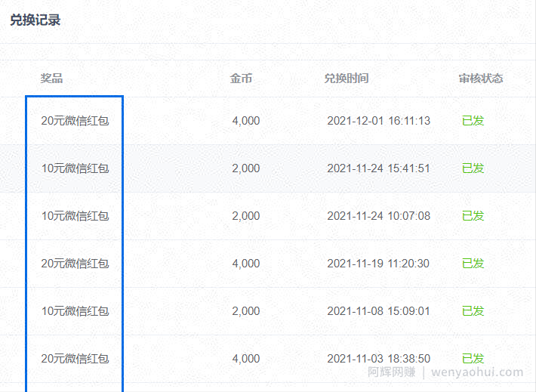The height and width of the screenshot is (392, 536).
Task: Open the 20元微信红包 entry dated 2021-11-03
Action: 75,359
